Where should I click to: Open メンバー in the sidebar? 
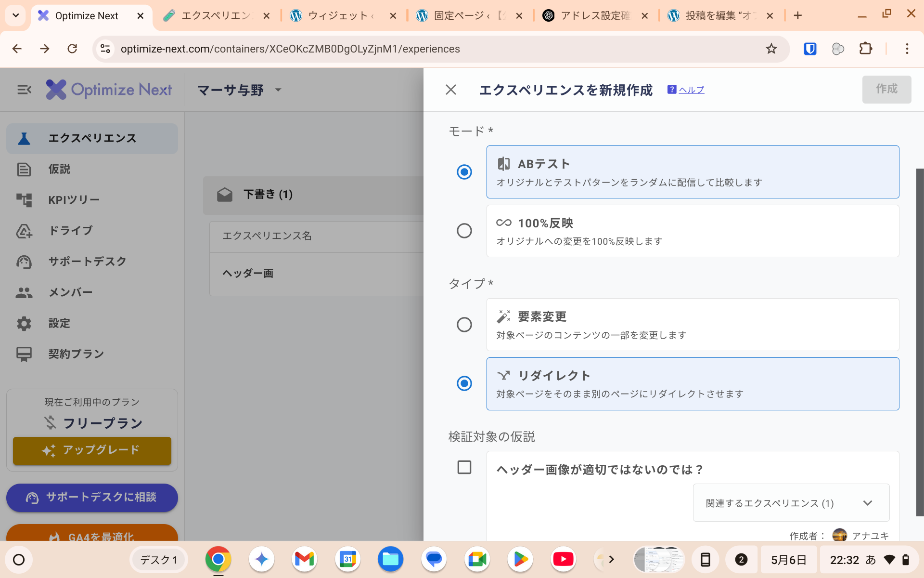coord(92,292)
